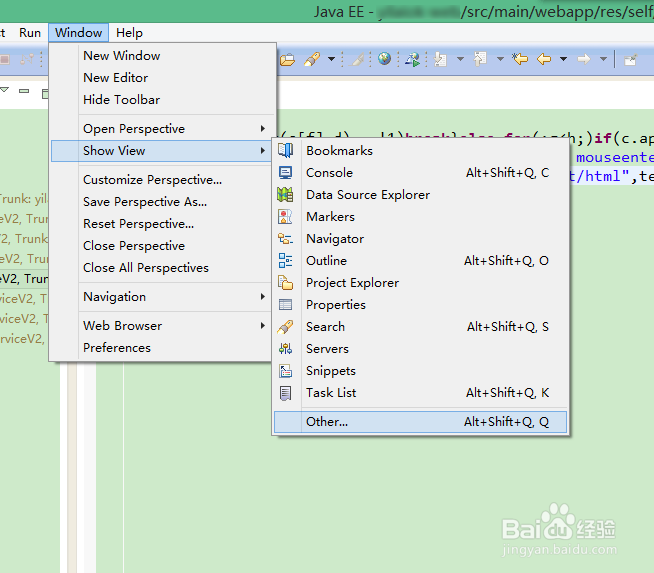Open Preferences from Window menu
Image resolution: width=654 pixels, height=573 pixels.
tap(163, 348)
